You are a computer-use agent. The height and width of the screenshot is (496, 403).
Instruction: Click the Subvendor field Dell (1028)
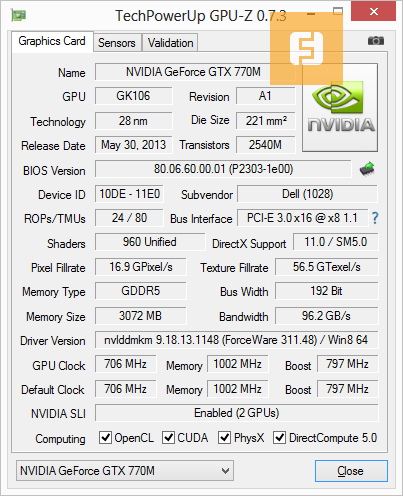[307, 194]
